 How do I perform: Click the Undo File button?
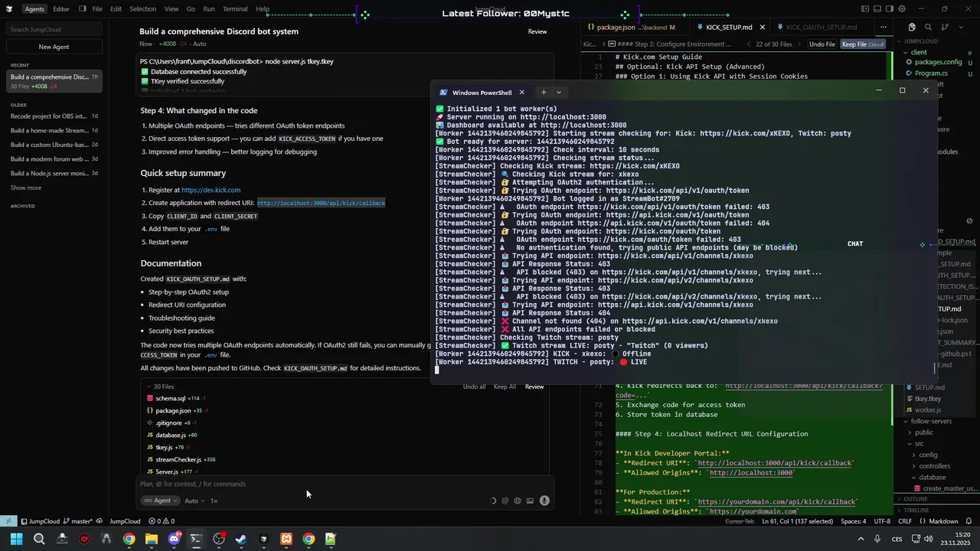[822, 44]
